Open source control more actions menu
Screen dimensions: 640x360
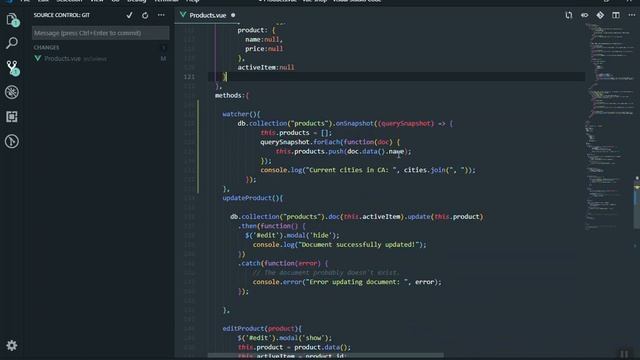(161, 15)
